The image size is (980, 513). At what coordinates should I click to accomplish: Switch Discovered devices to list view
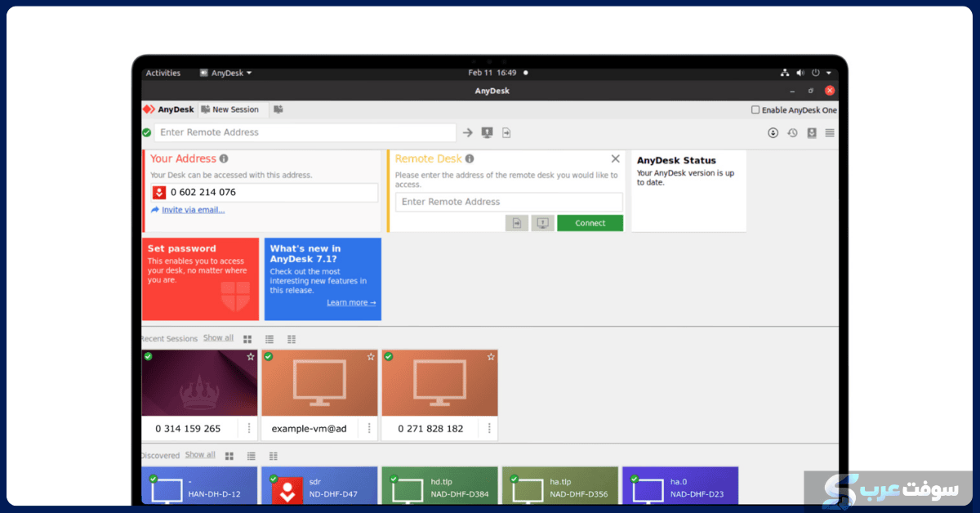(252, 456)
